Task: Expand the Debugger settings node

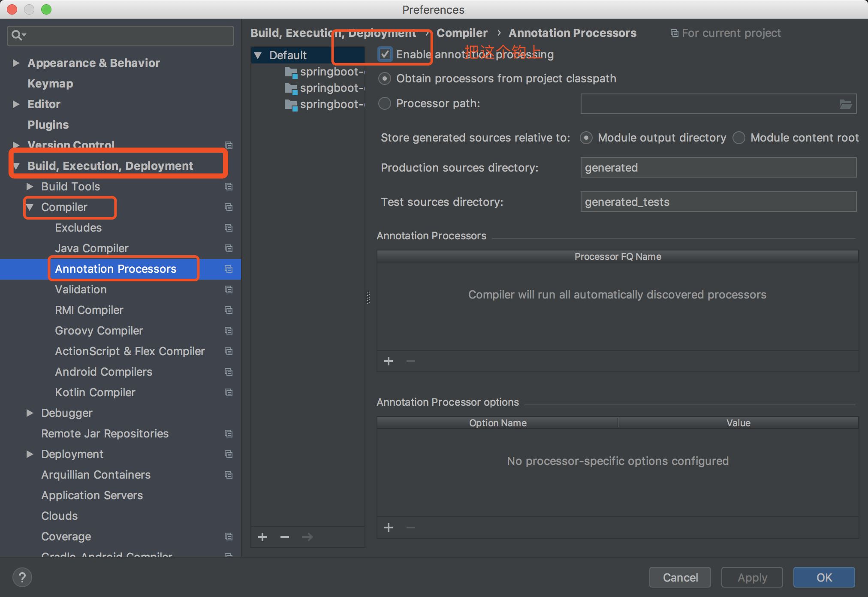Action: (30, 413)
